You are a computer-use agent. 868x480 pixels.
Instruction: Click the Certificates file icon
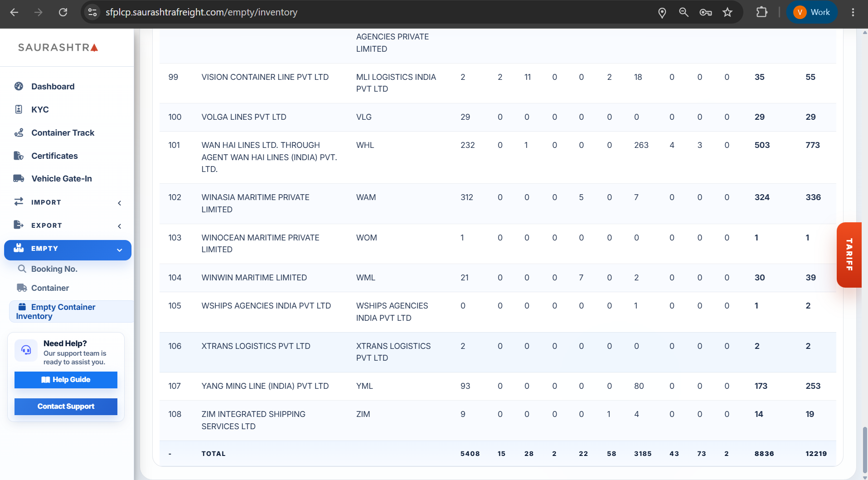point(19,156)
